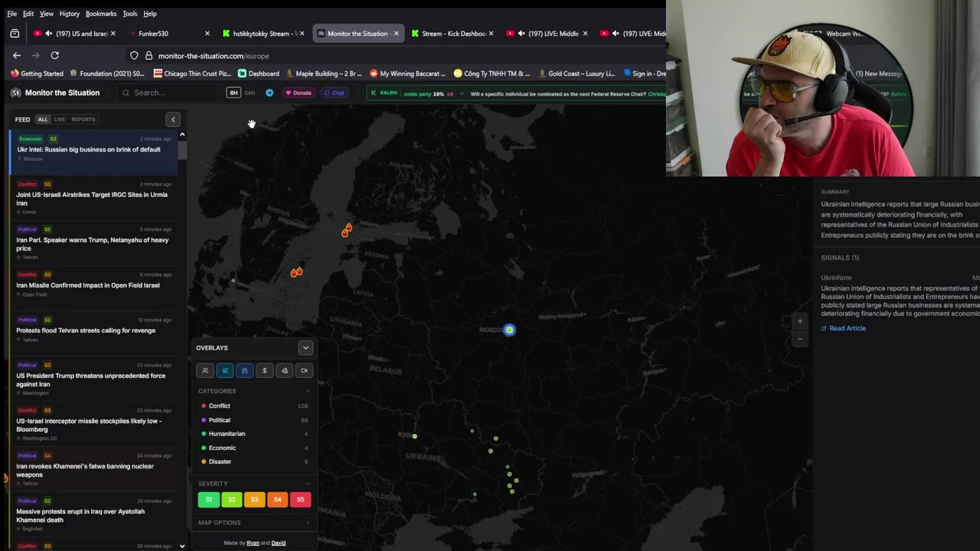The height and width of the screenshot is (551, 980).
Task: Open the Ryan credit link
Action: tap(253, 543)
